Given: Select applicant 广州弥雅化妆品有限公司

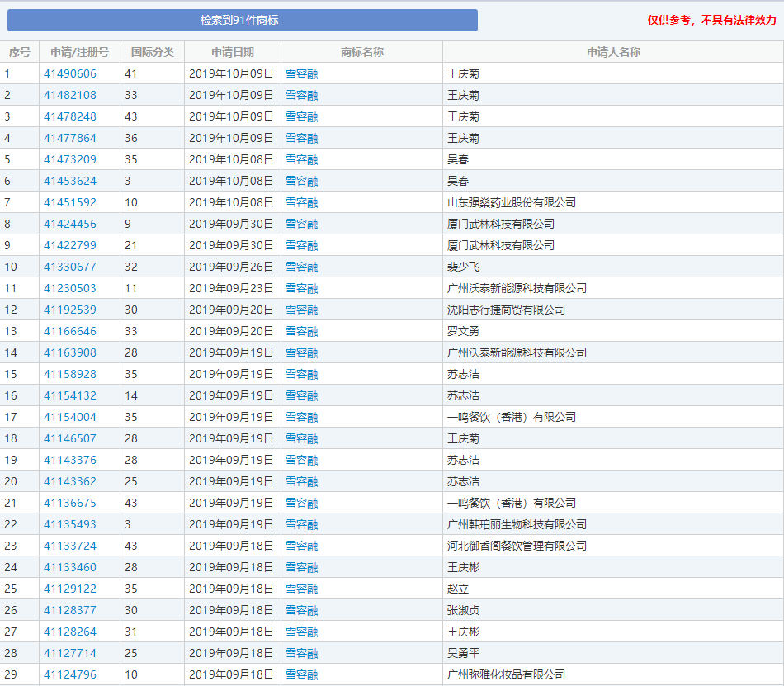Looking at the screenshot, I should (x=506, y=675).
